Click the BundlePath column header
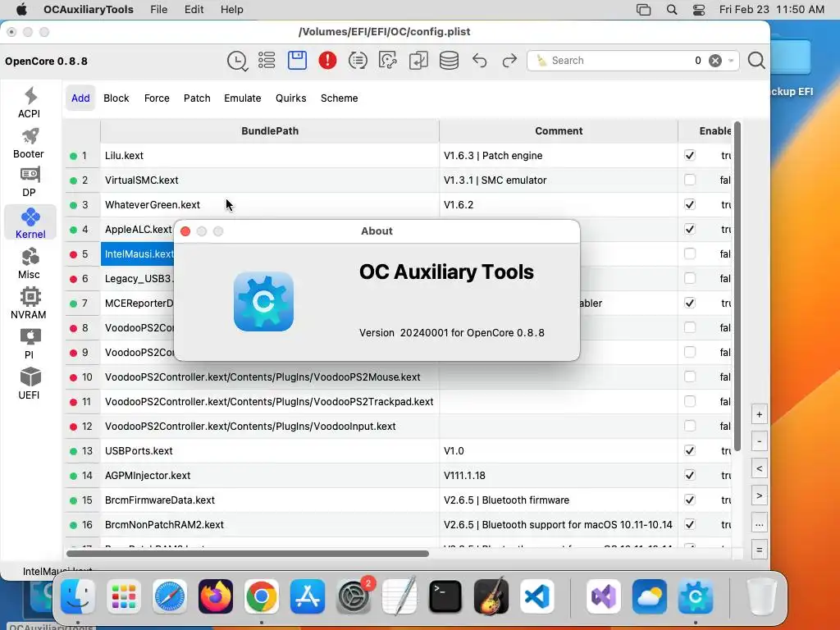The height and width of the screenshot is (630, 840). pos(269,130)
